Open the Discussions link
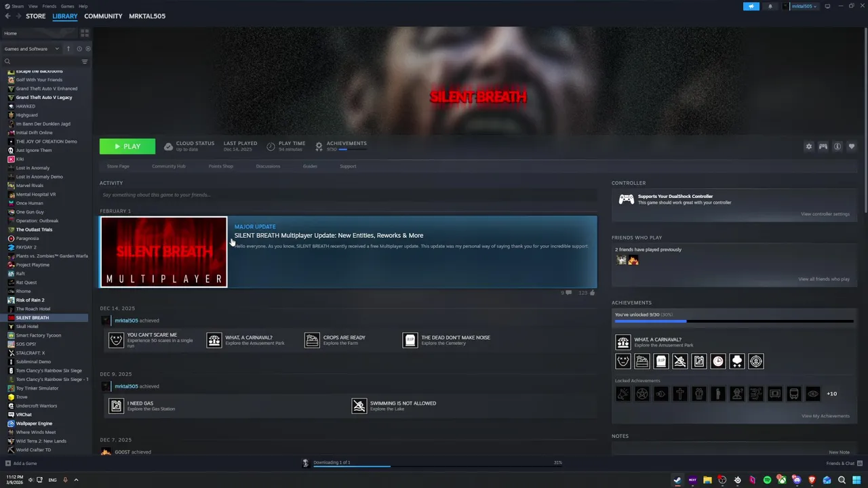 pos(268,166)
